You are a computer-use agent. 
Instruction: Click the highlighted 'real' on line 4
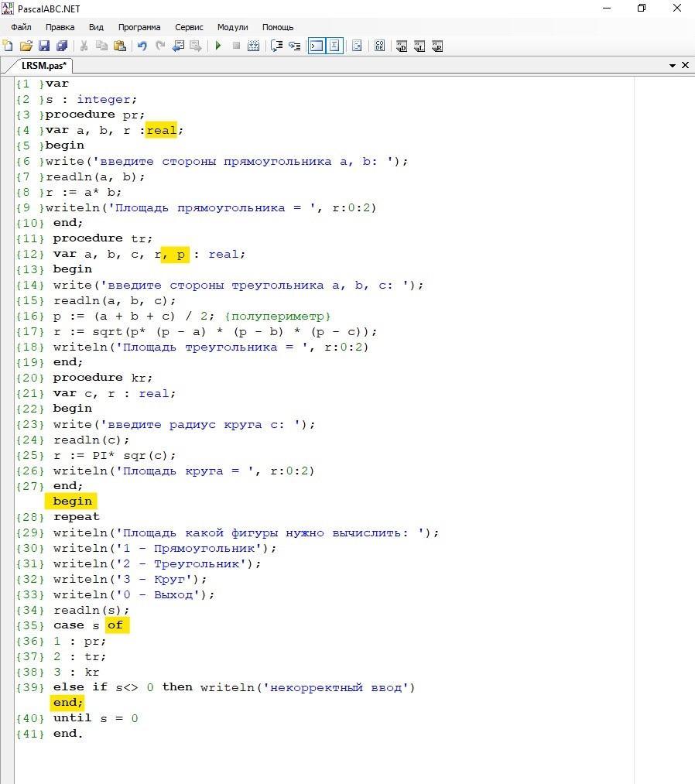pyautogui.click(x=161, y=131)
